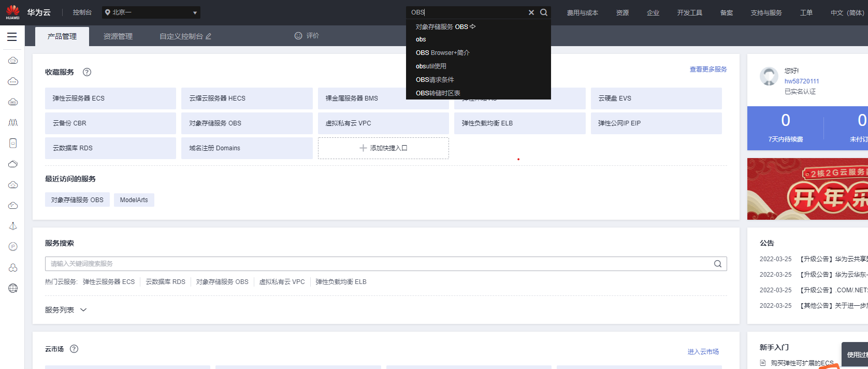Switch to the 产品管理 tab
Viewport: 868px width, 369px height.
tap(62, 36)
